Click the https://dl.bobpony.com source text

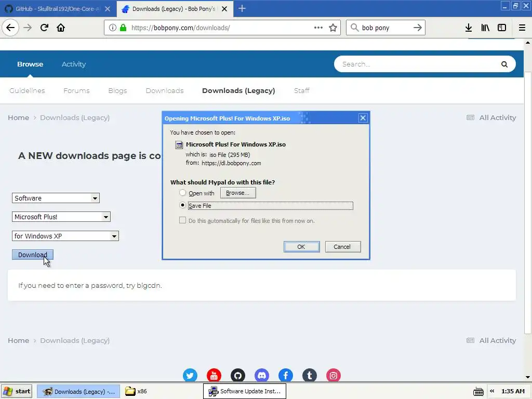point(231,163)
